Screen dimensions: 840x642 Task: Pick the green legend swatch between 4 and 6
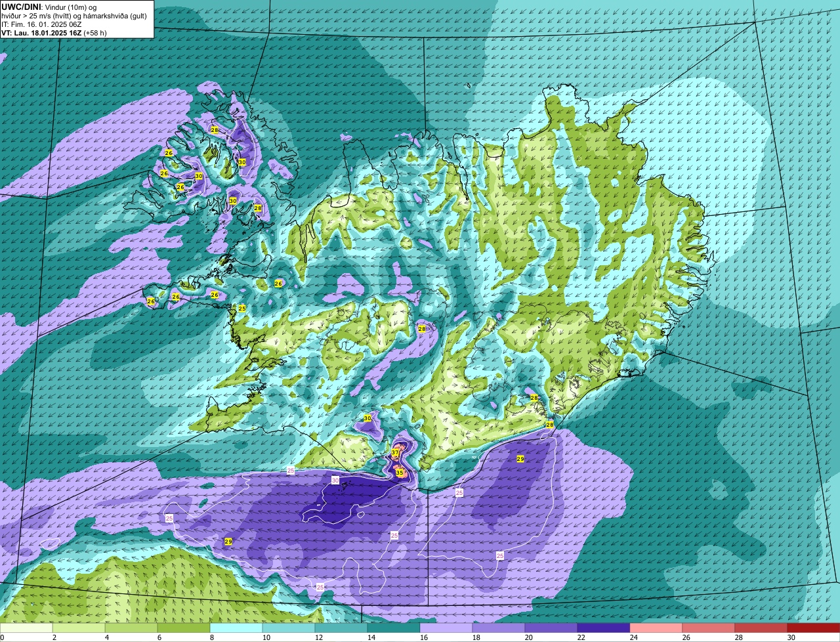pos(131,628)
